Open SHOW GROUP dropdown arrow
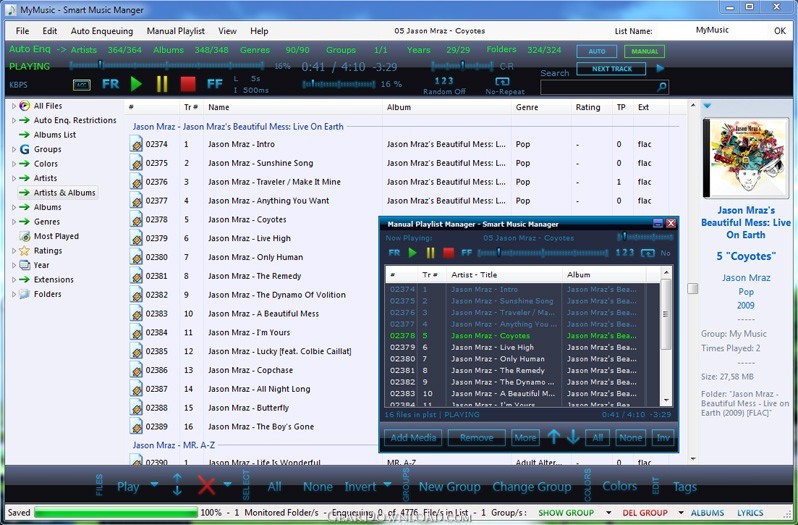 click(x=608, y=513)
